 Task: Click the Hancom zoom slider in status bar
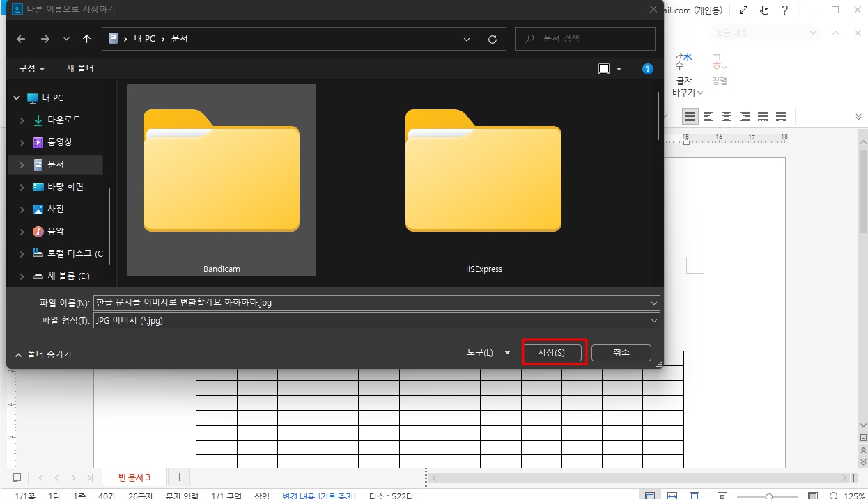(x=768, y=496)
